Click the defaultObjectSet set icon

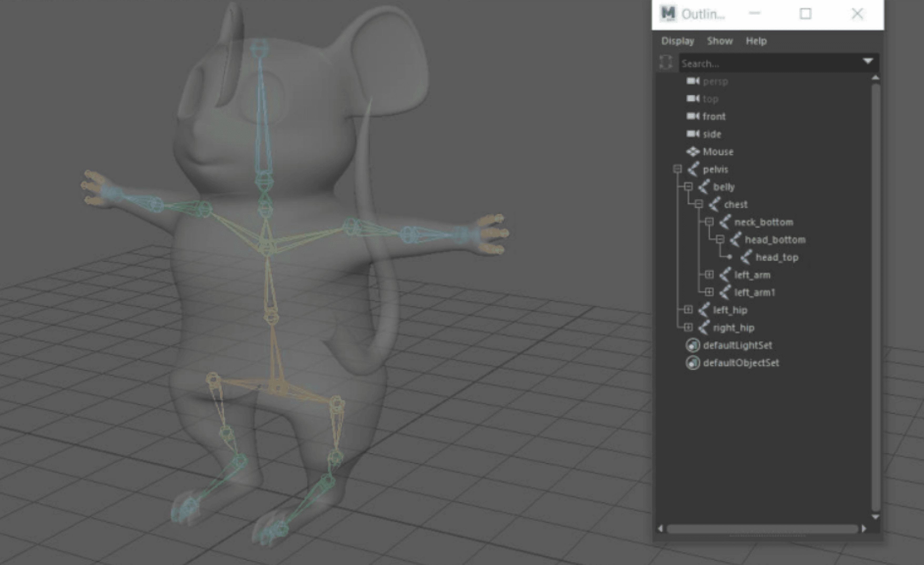(693, 363)
